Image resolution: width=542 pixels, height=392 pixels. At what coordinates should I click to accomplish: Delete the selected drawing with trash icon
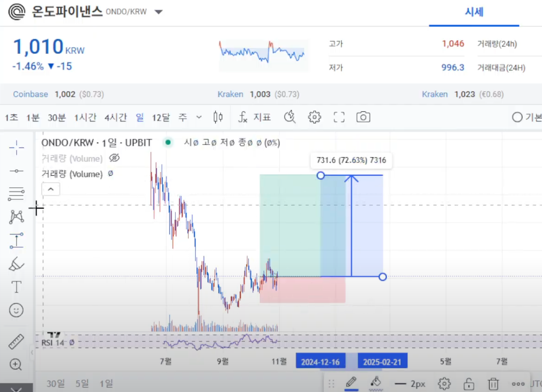pyautogui.click(x=493, y=384)
